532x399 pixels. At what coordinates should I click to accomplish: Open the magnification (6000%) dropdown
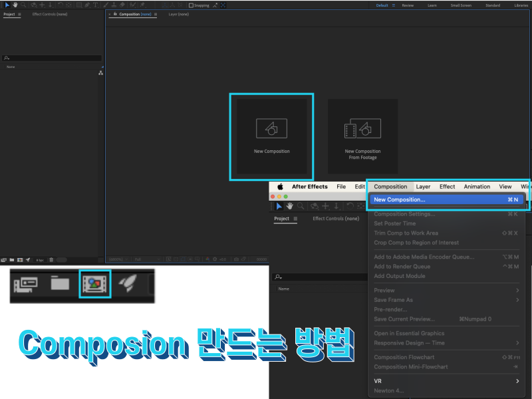click(118, 259)
